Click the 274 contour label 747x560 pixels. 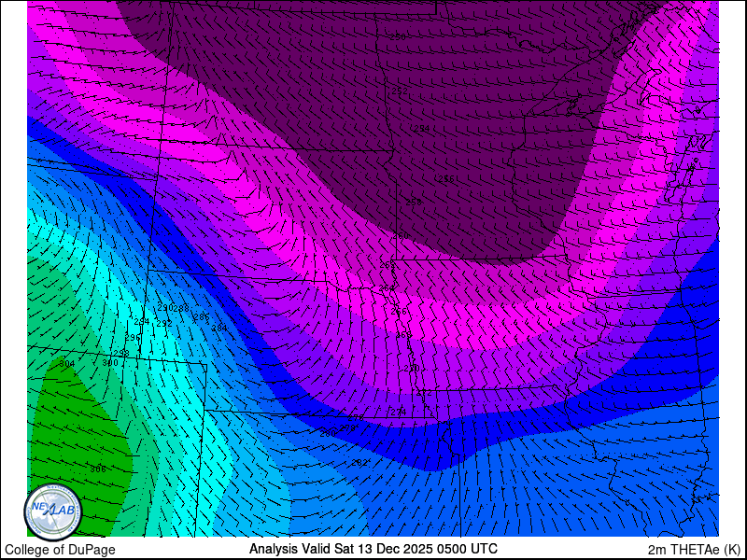coord(399,413)
